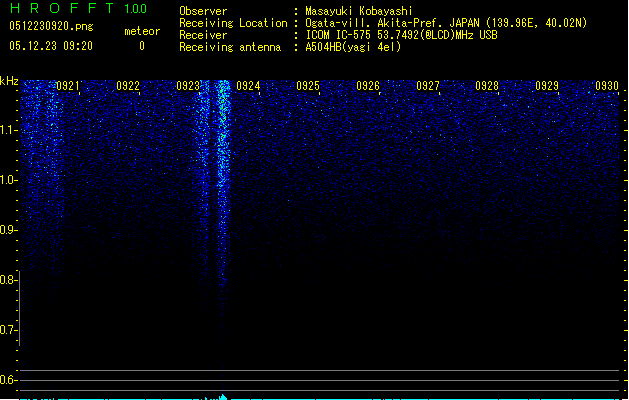
Task: Click the Ogata-vill. Akita-Pref. JAPAN location text
Action: coord(446,23)
